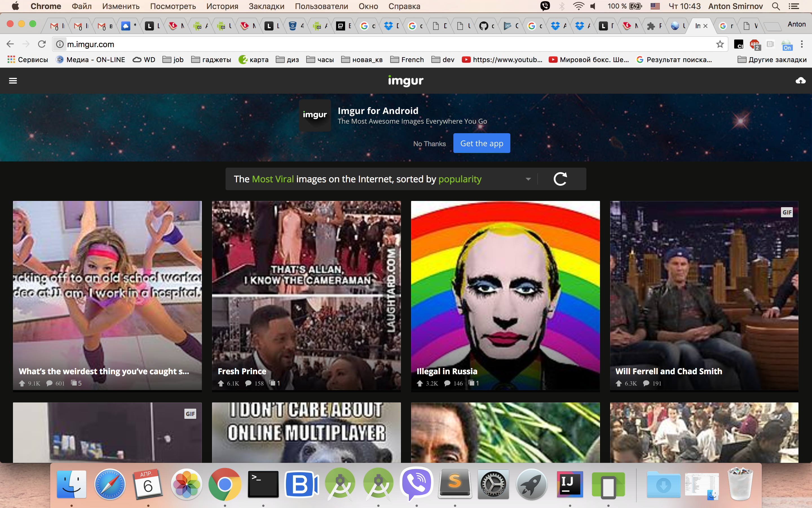Open the WD bookmark
Screen dimensions: 812x508
(x=144, y=60)
